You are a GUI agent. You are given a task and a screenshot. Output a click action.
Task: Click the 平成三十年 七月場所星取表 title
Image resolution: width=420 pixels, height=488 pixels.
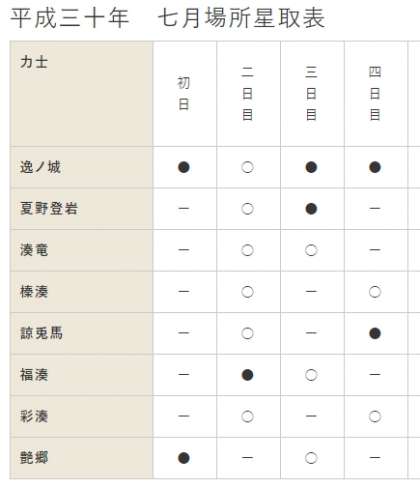pos(168,18)
